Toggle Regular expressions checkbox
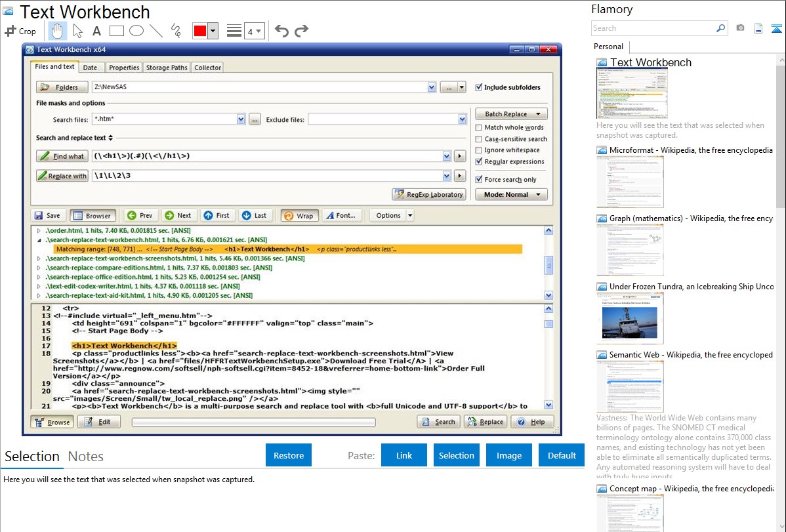 pyautogui.click(x=479, y=161)
